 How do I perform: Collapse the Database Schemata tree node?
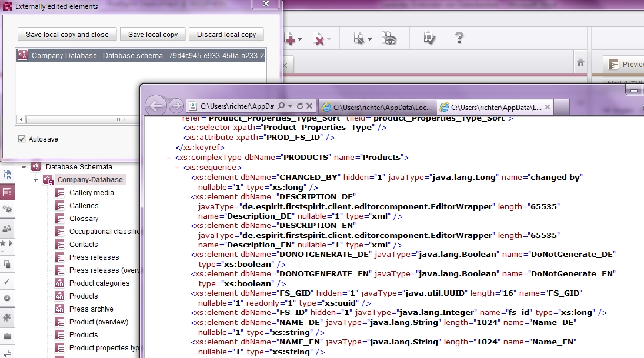pos(24,167)
